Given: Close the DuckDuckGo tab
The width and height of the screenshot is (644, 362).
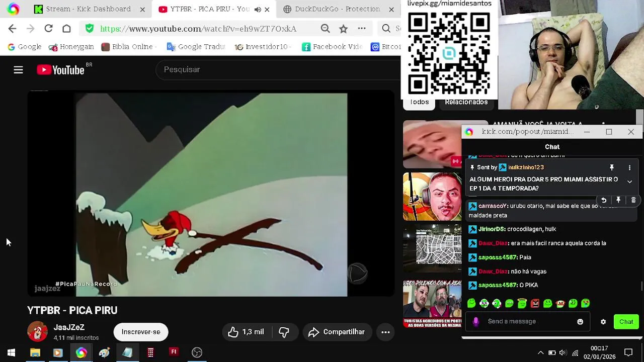Looking at the screenshot, I should tap(391, 9).
